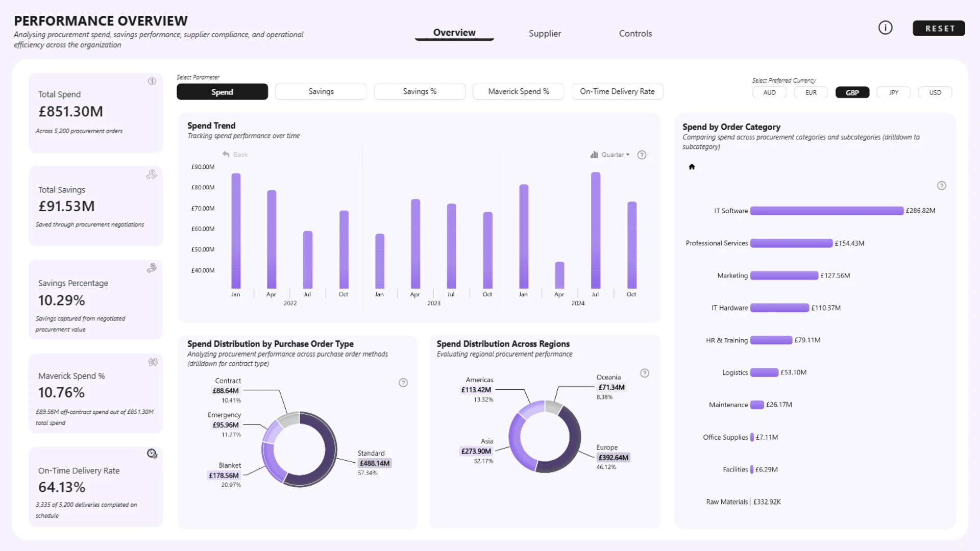Screen dimensions: 980x551
Task: Click the Standard segment value £488.14M
Action: [x=375, y=463]
